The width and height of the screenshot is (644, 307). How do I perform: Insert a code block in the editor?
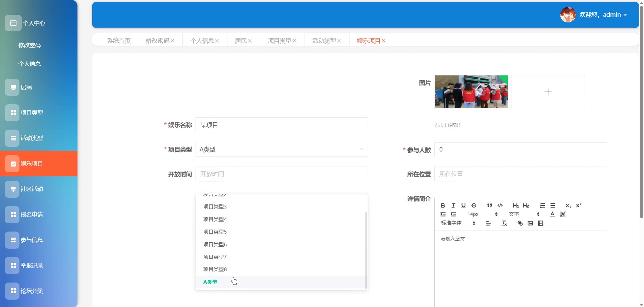point(500,205)
